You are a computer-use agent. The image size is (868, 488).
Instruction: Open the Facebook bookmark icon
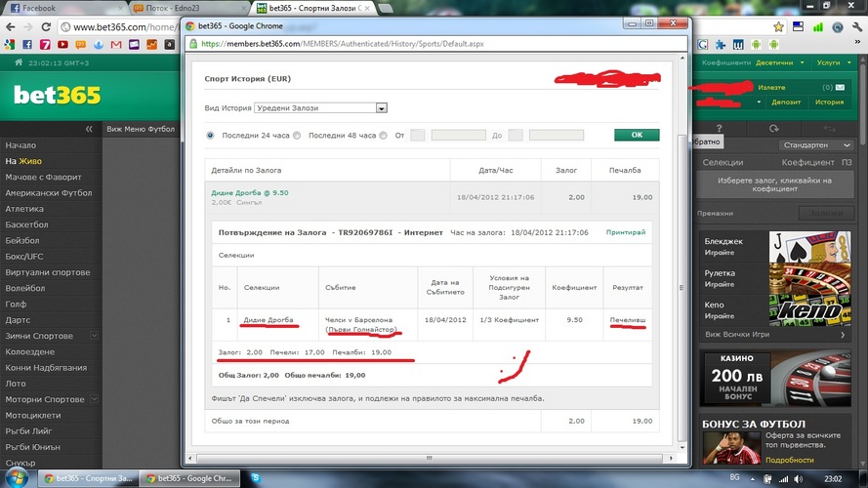coord(27,45)
